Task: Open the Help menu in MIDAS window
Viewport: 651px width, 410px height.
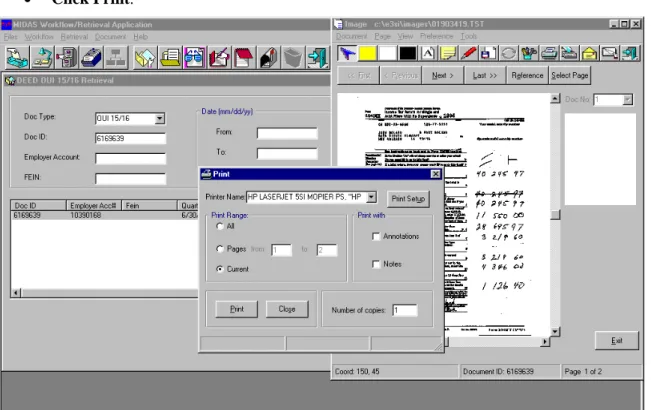Action: click(140, 37)
